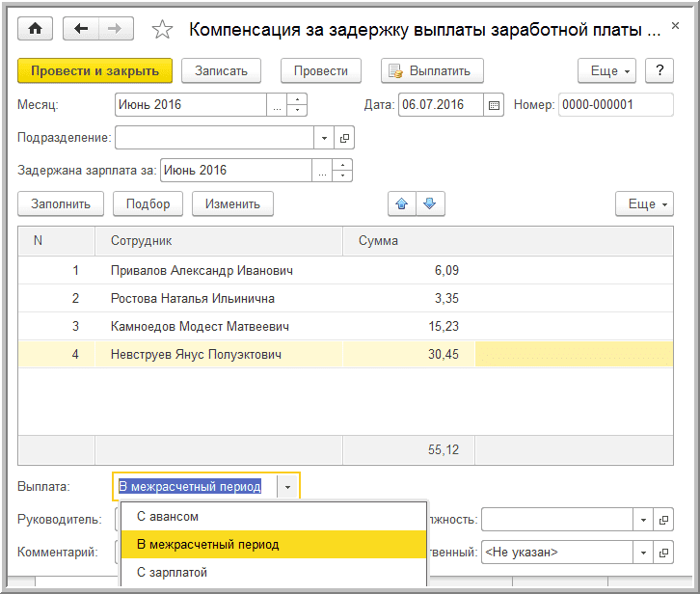Click the Ответственный field showing <Не указан>
Viewport: 700px width, 594px height.
(x=557, y=553)
